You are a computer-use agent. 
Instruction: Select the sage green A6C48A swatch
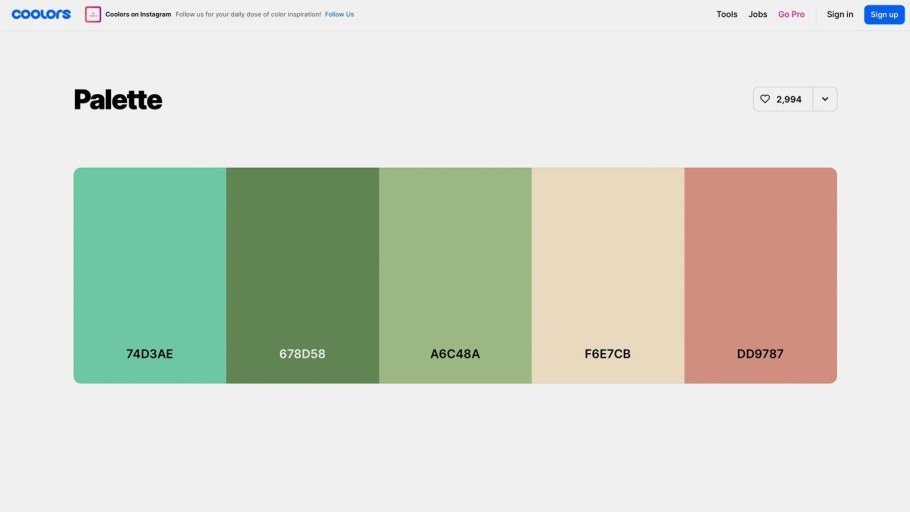tap(455, 250)
